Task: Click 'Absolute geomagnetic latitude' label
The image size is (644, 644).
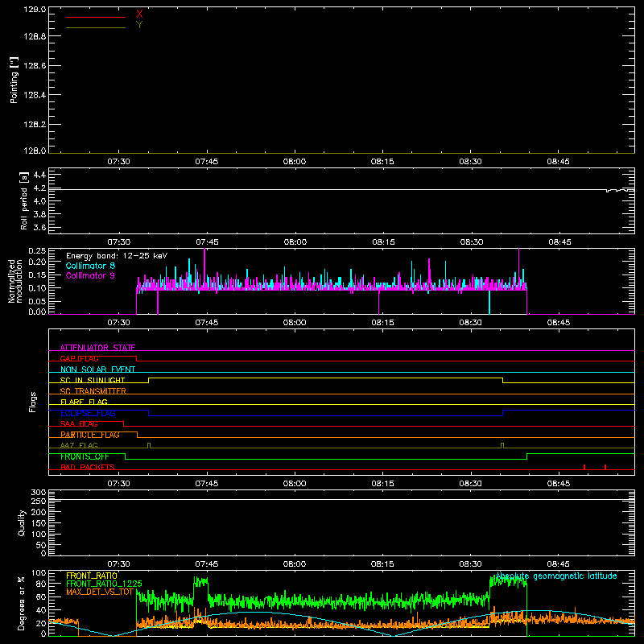Action: point(556,576)
